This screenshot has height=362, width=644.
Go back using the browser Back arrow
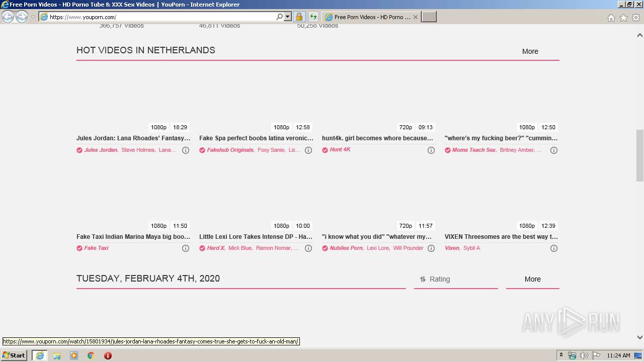click(8, 17)
